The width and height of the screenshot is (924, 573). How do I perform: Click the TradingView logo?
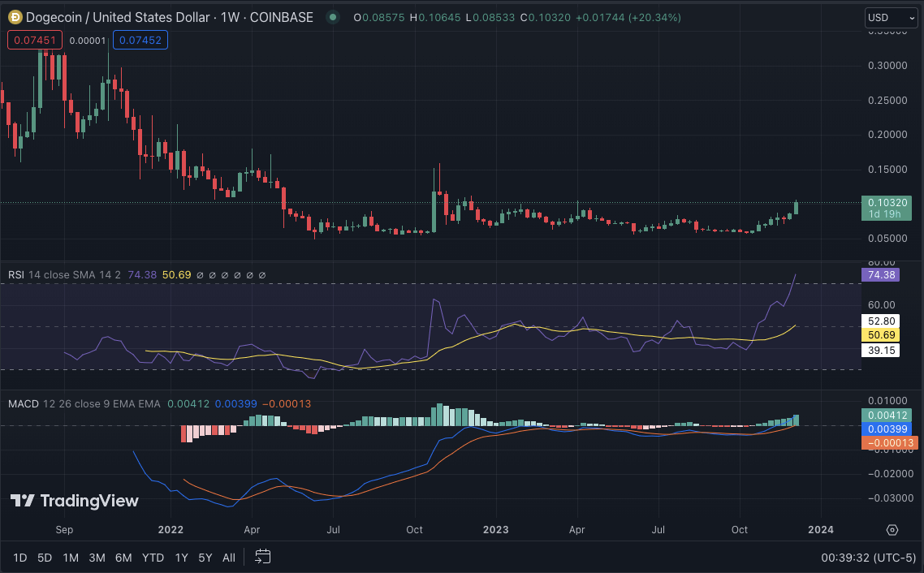[x=75, y=501]
